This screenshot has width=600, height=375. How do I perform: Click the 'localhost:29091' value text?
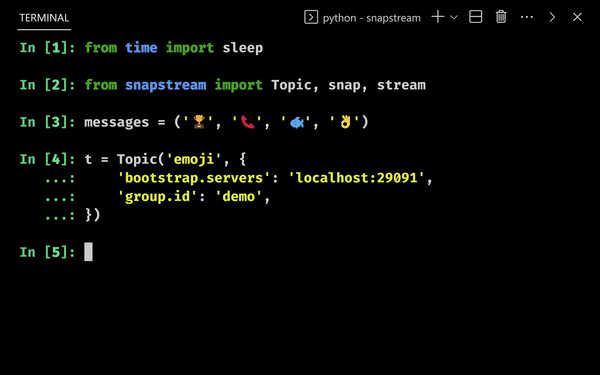click(x=357, y=178)
